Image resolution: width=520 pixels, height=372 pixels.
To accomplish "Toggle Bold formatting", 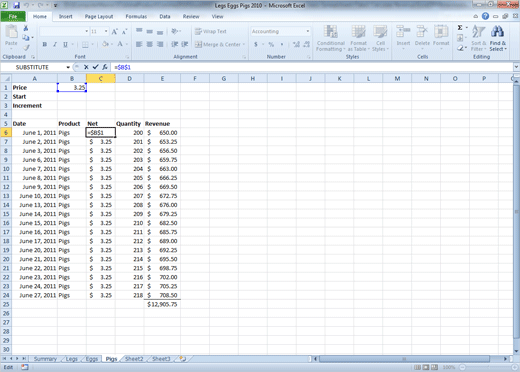I will [x=45, y=44].
